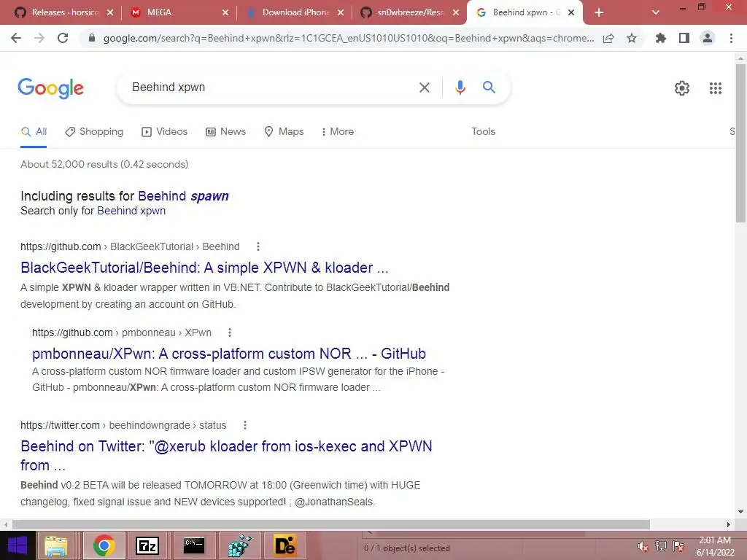
Task: Open the pmbonneau/XPwn GitHub result
Action: pos(228,354)
